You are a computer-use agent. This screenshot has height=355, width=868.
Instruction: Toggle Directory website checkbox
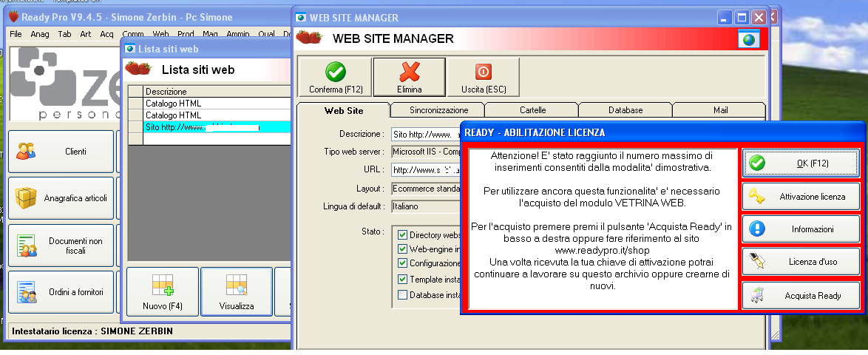pyautogui.click(x=402, y=235)
